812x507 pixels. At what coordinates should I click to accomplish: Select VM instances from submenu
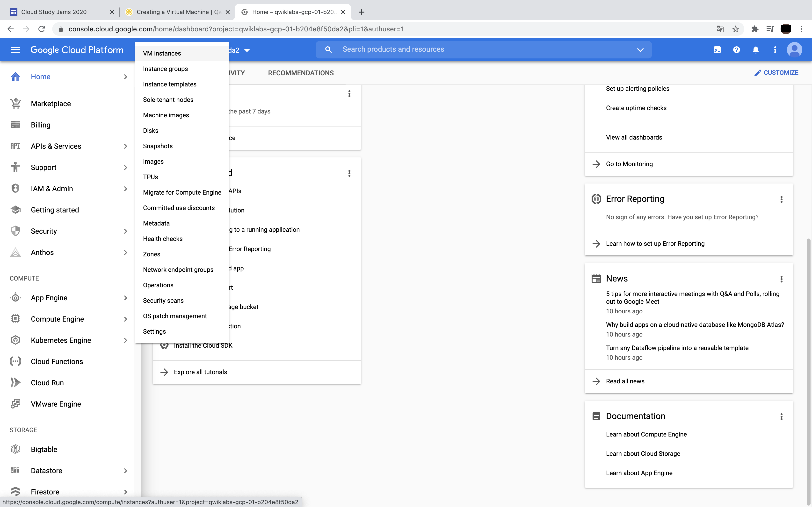coord(162,53)
